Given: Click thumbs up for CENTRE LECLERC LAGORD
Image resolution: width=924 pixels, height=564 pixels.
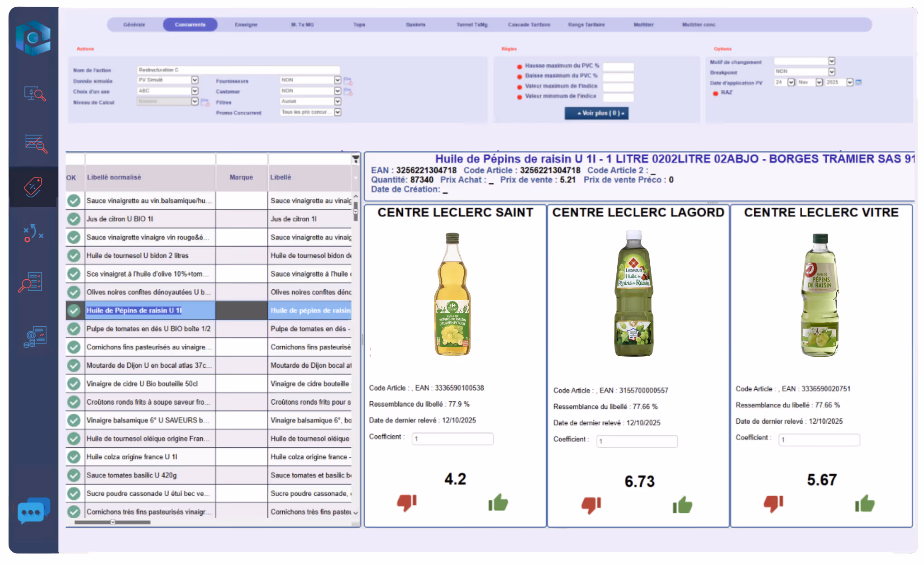Looking at the screenshot, I should click(x=682, y=505).
